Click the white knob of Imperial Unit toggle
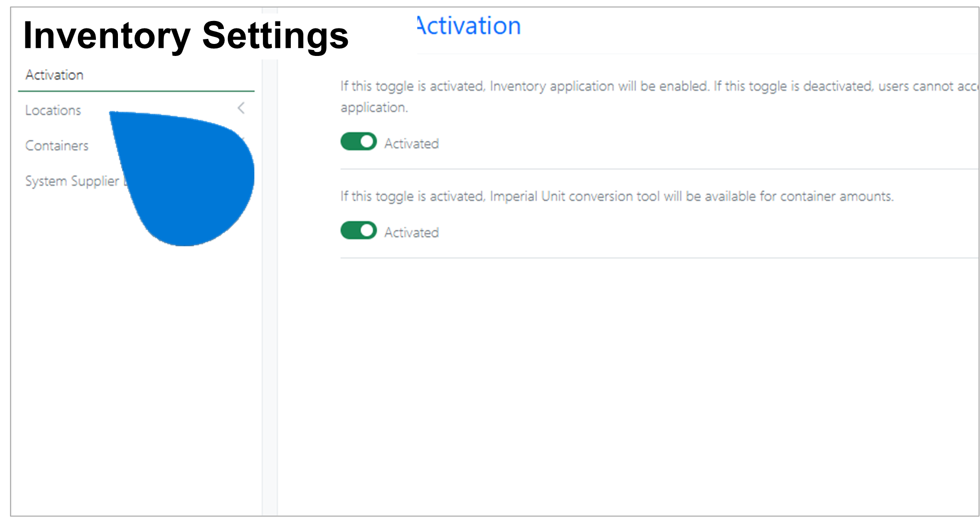Screen dimensions: 980x517 [368, 231]
